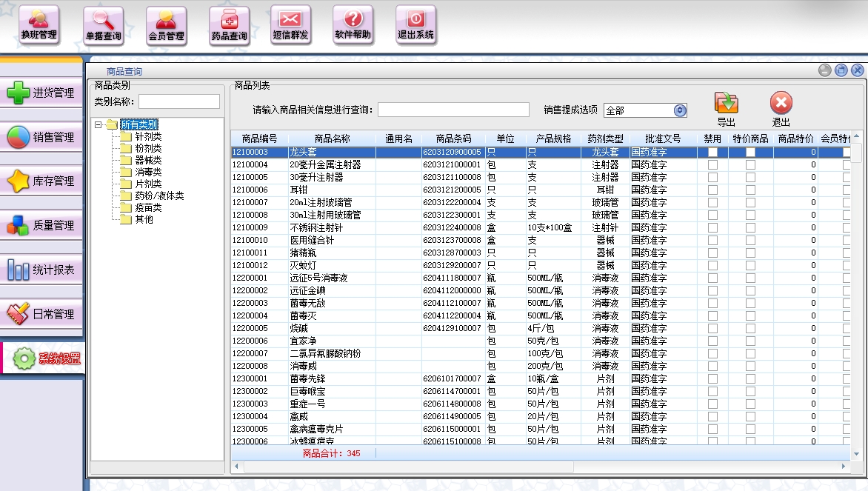Collapse the 所有类别 tree node

99,124
